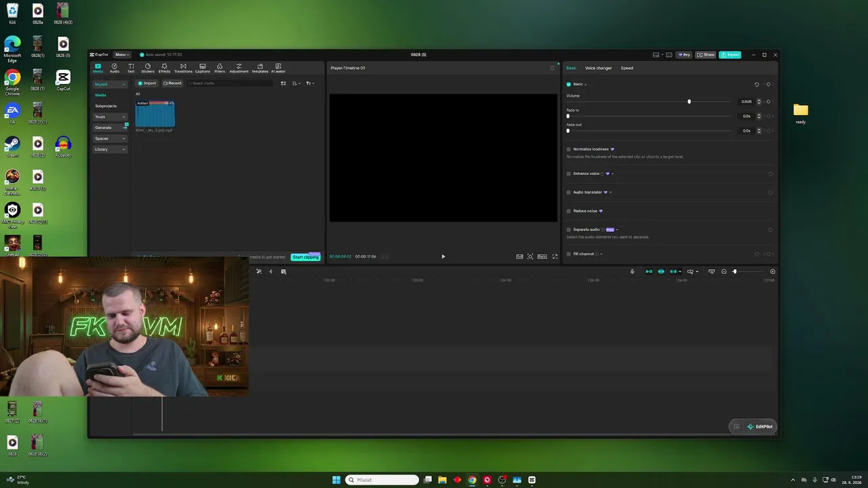Viewport: 868px width, 488px height.
Task: Select Subprojects in the sidebar
Action: click(x=106, y=106)
